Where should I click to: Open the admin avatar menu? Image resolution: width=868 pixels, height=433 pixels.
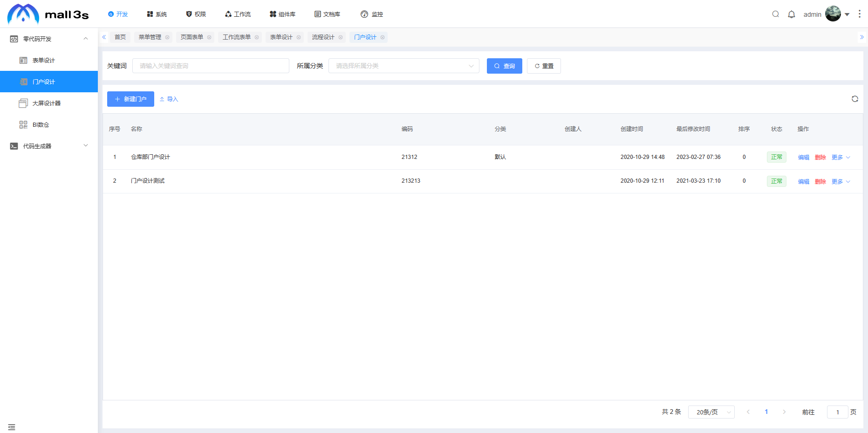(833, 14)
